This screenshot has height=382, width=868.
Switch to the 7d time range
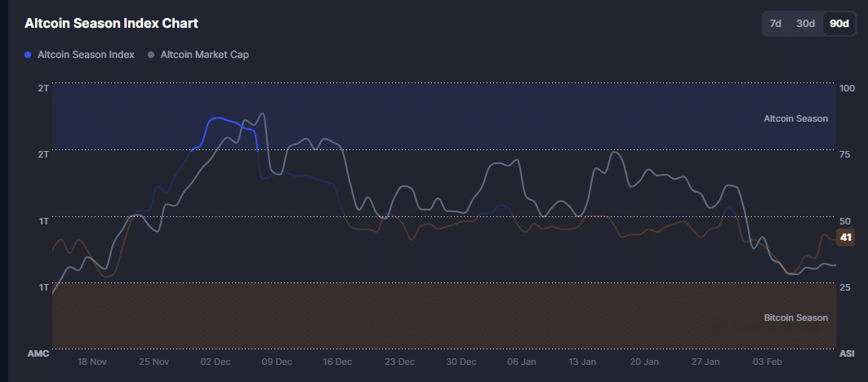point(776,24)
